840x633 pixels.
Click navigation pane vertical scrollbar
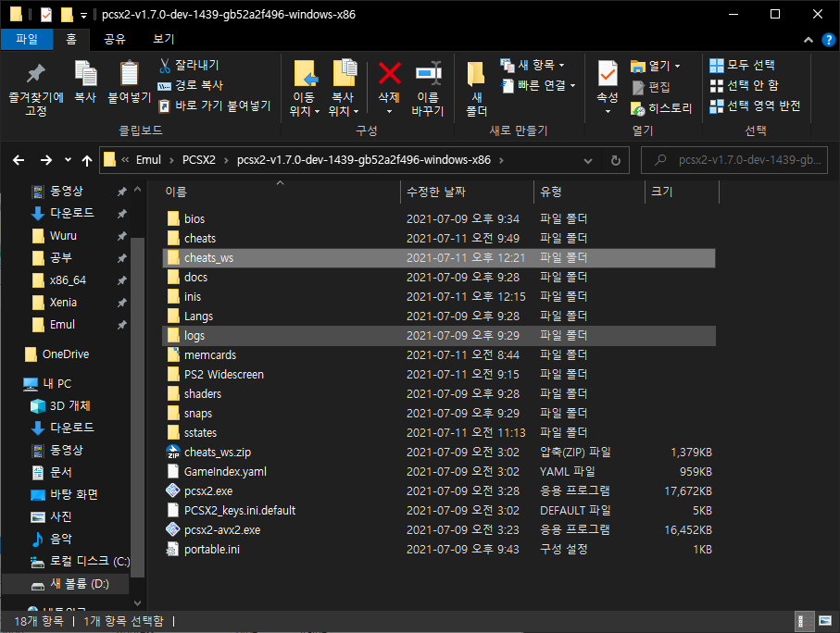pyautogui.click(x=137, y=407)
